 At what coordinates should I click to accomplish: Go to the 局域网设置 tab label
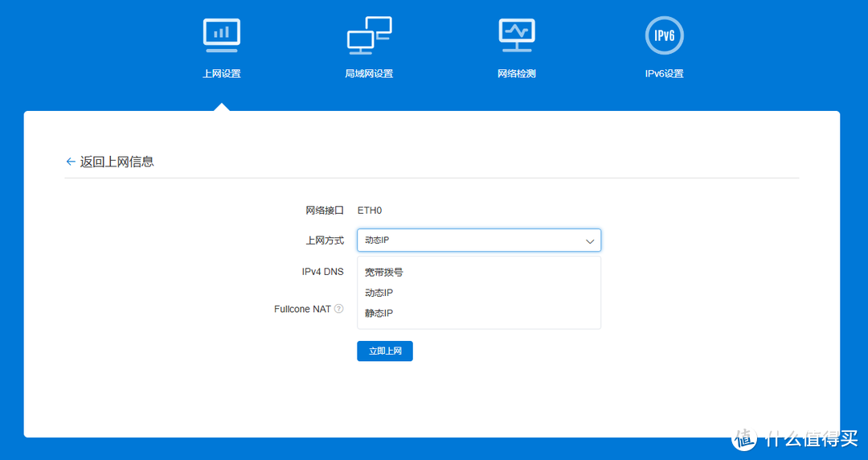point(369,74)
